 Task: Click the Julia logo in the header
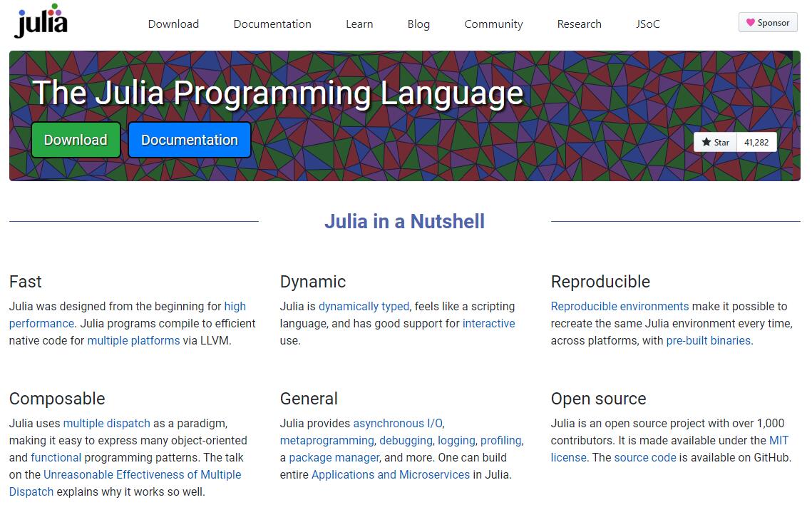click(x=41, y=21)
